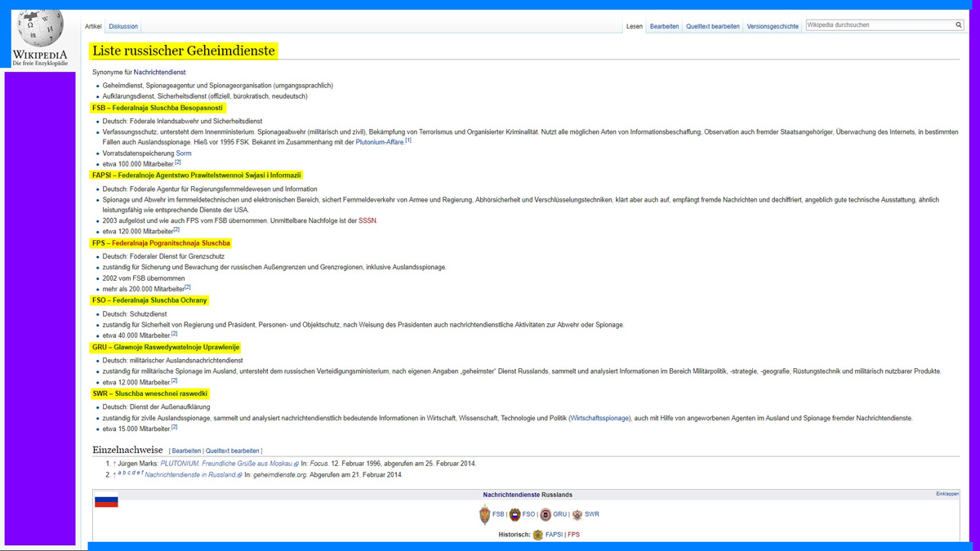Open the Wirtschaftsspionage link

tap(599, 419)
